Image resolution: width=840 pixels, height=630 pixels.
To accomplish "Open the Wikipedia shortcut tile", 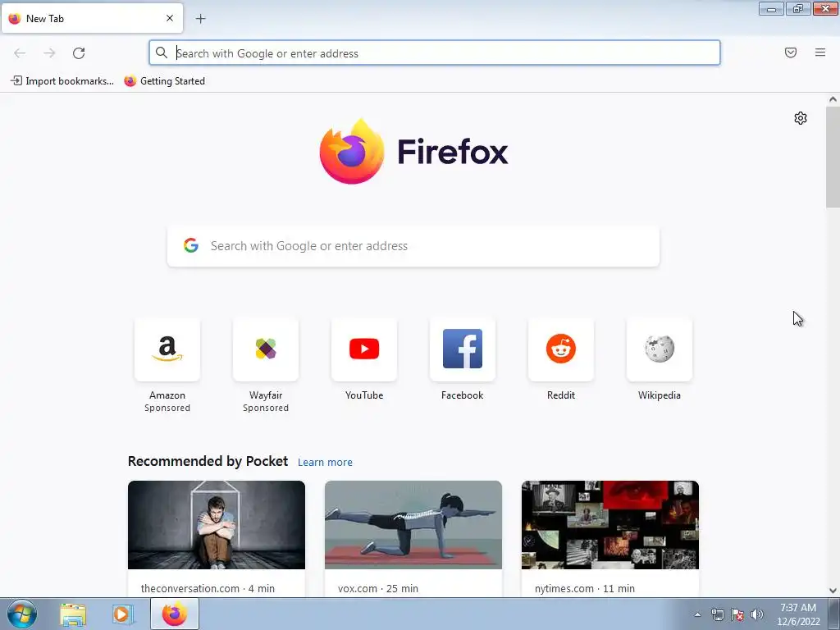I will click(660, 349).
